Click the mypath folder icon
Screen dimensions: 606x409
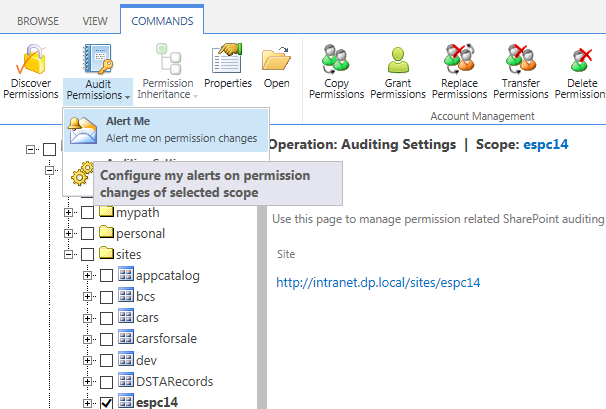pyautogui.click(x=106, y=211)
